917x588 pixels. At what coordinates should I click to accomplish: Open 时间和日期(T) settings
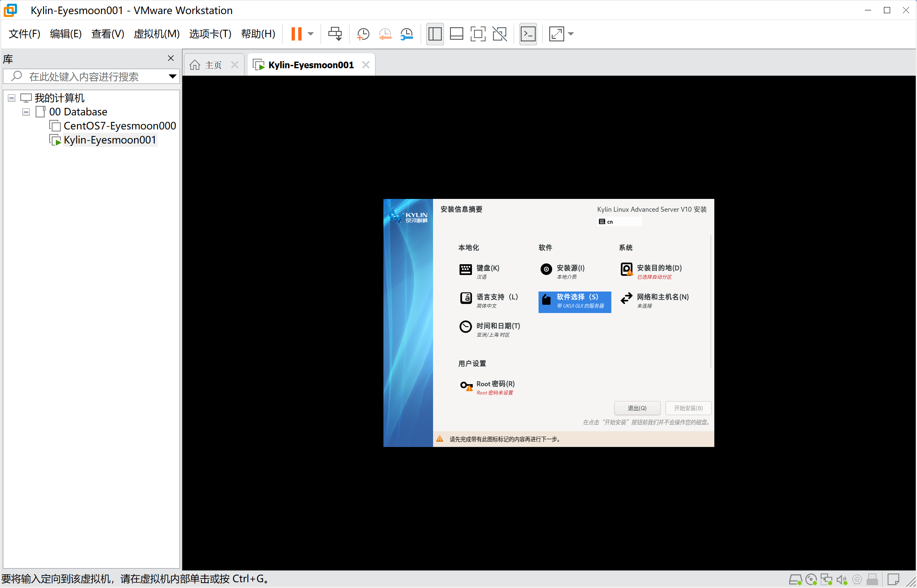[490, 330]
